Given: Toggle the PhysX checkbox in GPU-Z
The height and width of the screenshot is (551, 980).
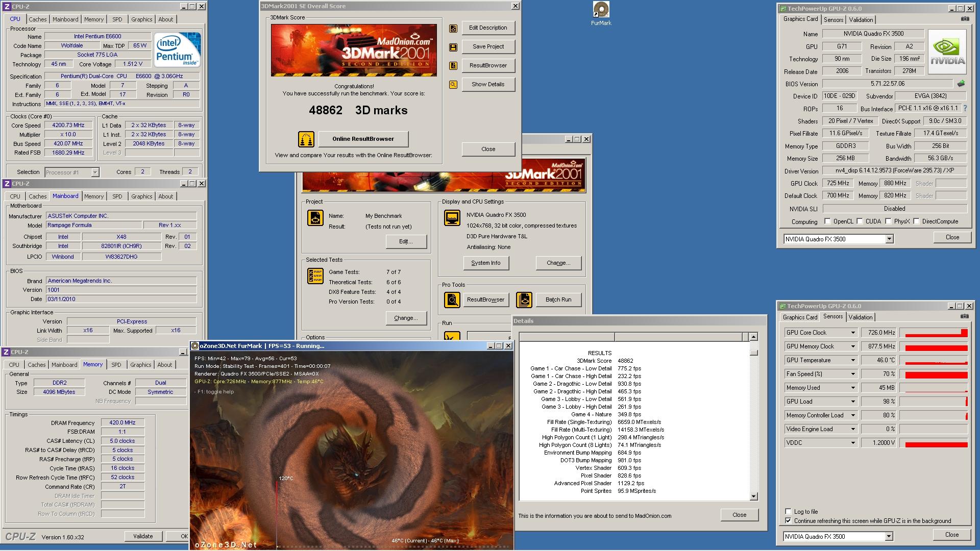Looking at the screenshot, I should pos(889,221).
